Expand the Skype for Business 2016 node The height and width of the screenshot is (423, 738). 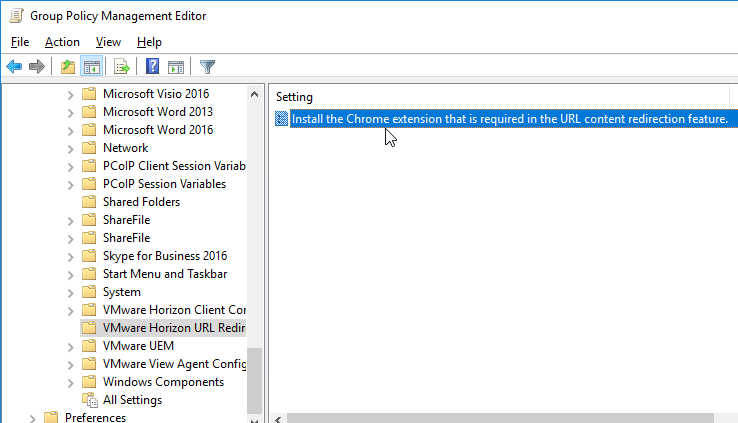point(71,256)
